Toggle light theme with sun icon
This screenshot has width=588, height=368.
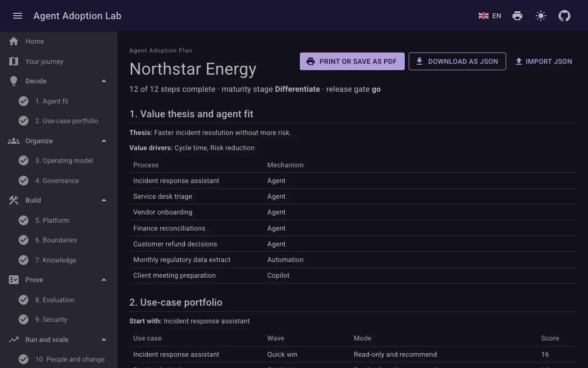pos(541,16)
